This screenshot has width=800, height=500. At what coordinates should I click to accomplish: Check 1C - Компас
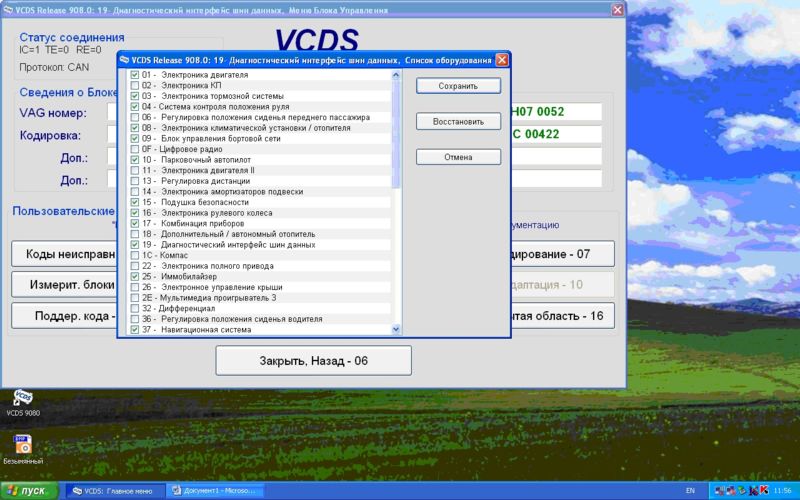point(135,256)
